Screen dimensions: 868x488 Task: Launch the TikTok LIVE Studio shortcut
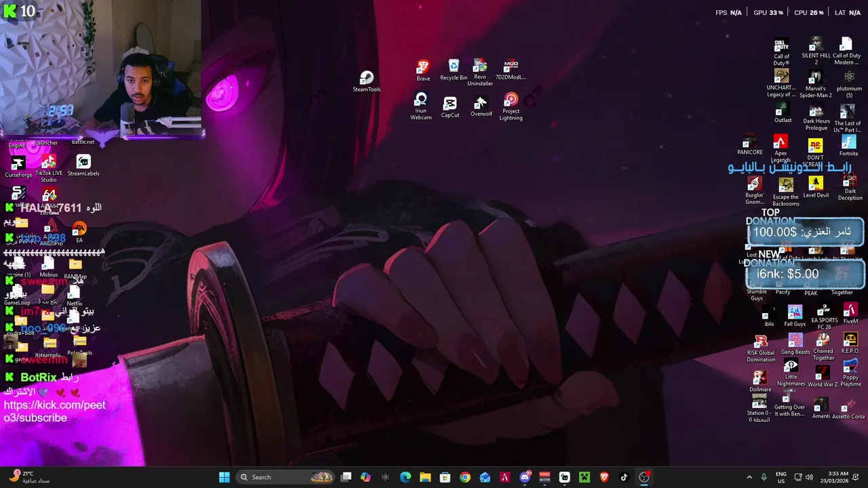point(49,169)
